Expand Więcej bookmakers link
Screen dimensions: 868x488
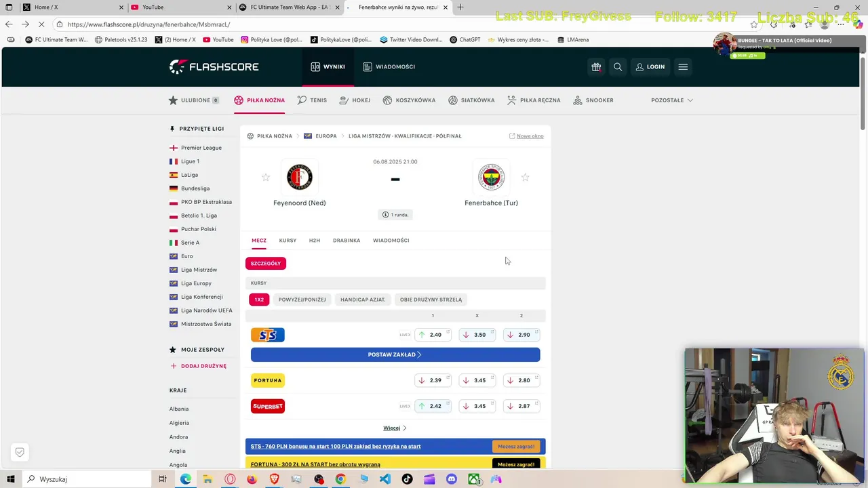tap(395, 428)
